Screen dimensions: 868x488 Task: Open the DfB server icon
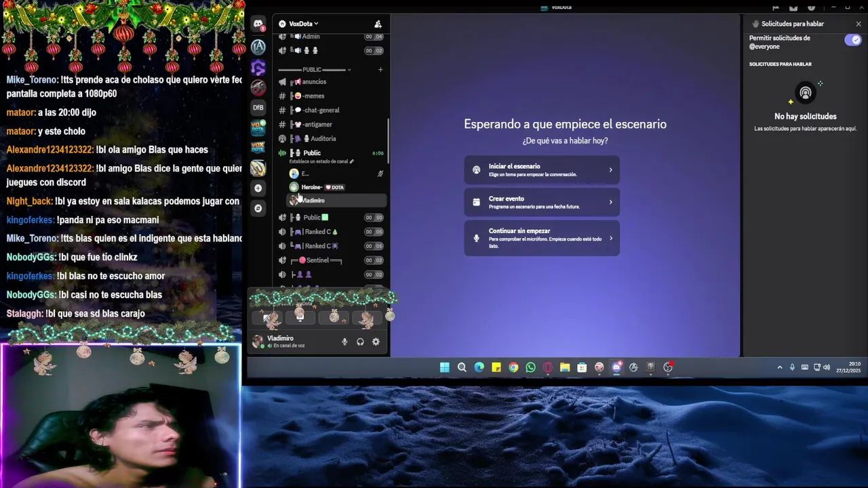258,107
